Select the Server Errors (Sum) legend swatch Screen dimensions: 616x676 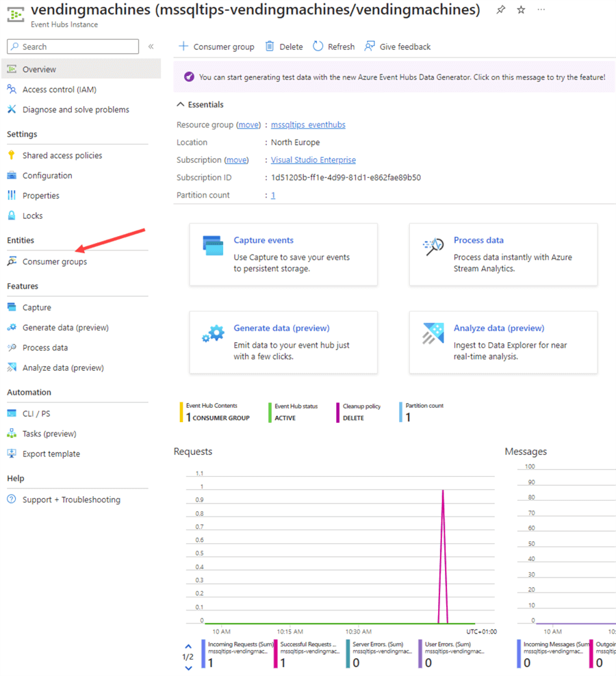[x=348, y=654]
